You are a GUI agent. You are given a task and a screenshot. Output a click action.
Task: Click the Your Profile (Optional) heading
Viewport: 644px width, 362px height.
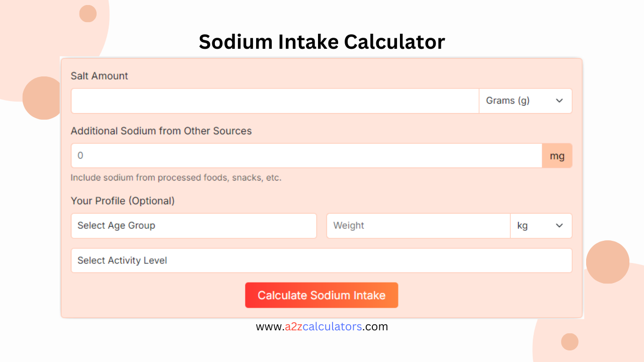(x=123, y=201)
